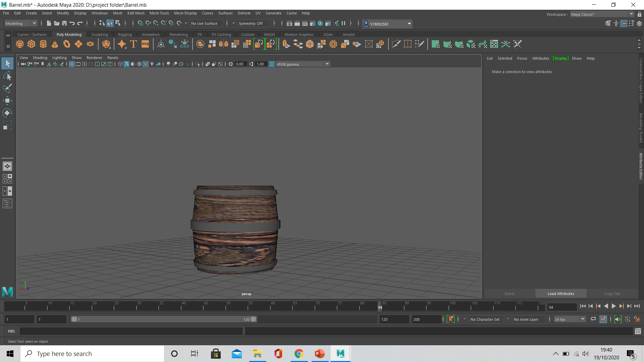Create a polygon cone from the shelf

pos(55,44)
